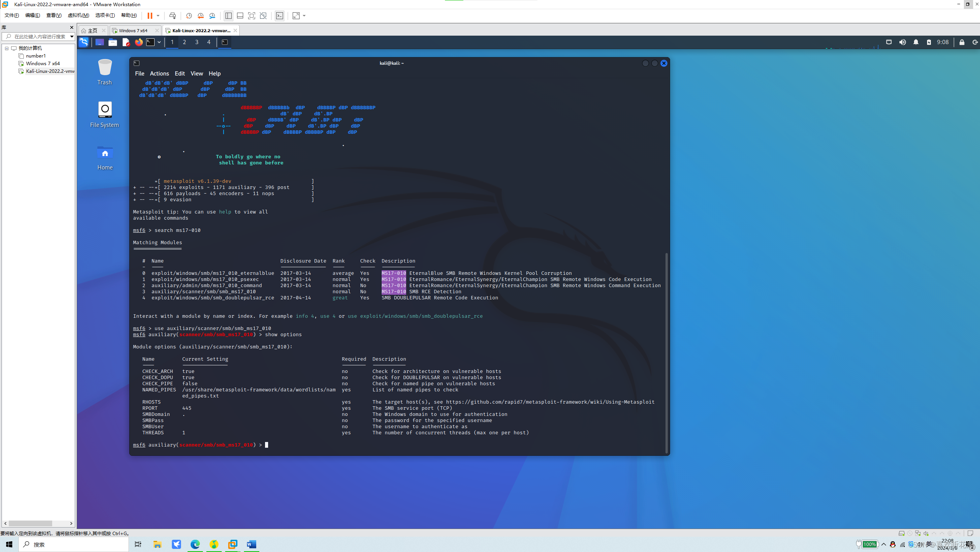Open the terminal Actions menu

(x=159, y=74)
